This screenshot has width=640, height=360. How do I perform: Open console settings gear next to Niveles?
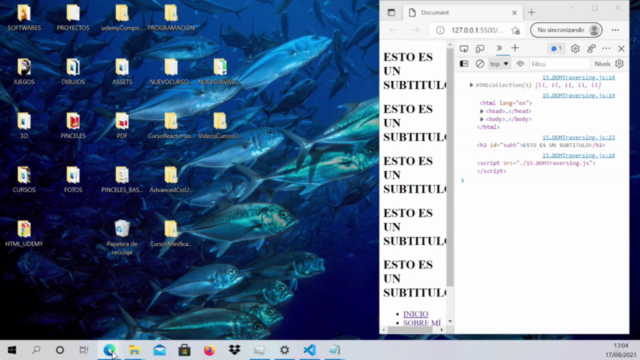619,64
